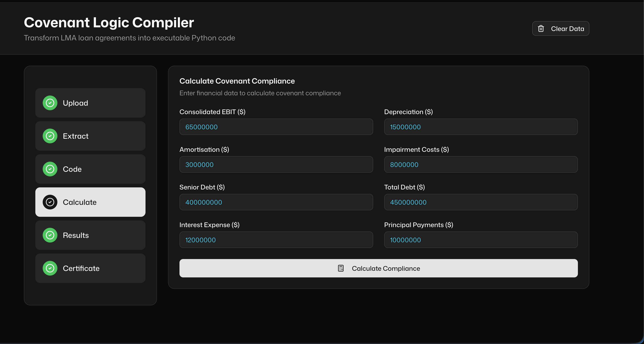Click the Interest Expense field
This screenshot has height=344, width=644.
pos(276,240)
